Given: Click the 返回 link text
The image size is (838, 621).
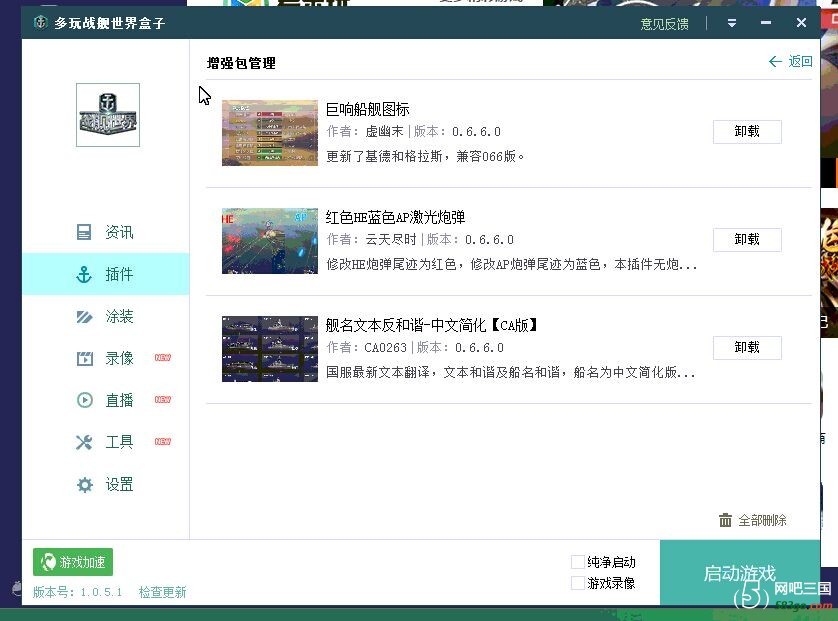Looking at the screenshot, I should coord(800,61).
